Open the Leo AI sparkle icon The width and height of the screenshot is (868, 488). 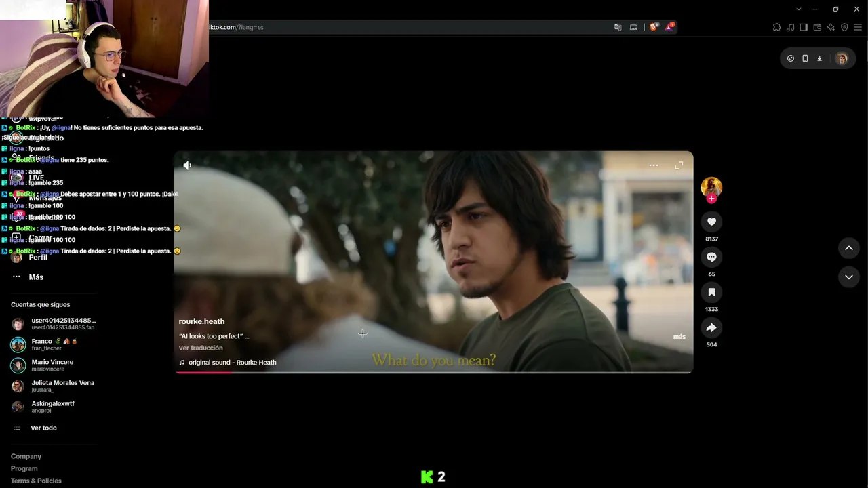click(x=831, y=27)
